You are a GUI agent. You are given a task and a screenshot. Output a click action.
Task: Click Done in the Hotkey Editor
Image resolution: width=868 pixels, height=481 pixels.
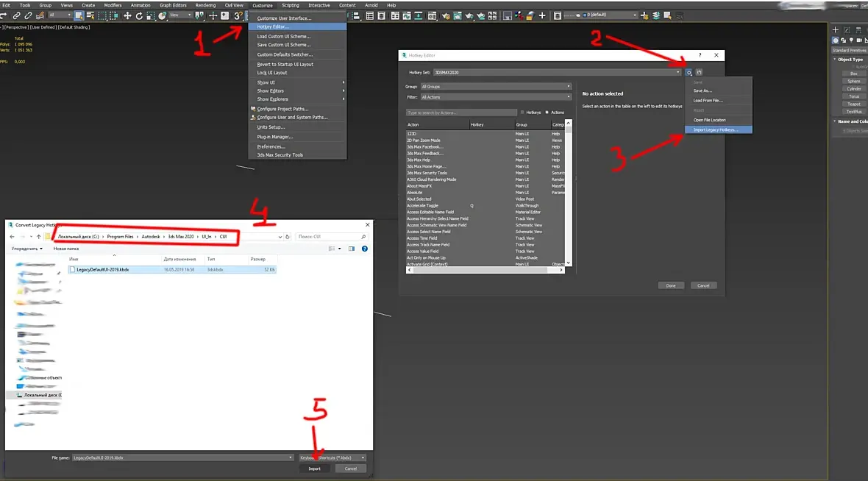[671, 285]
